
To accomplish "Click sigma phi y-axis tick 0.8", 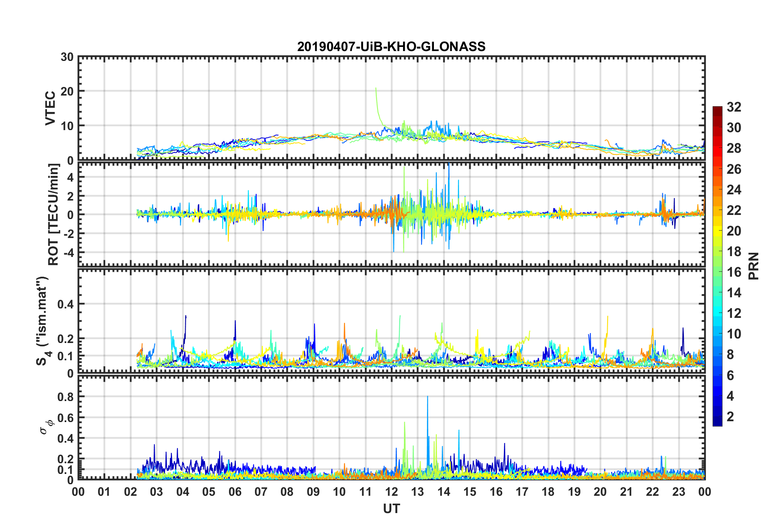I will [65, 397].
